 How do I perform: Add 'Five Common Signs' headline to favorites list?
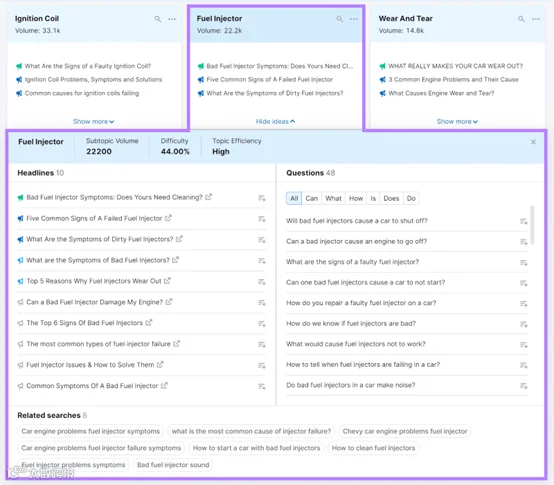(x=261, y=219)
